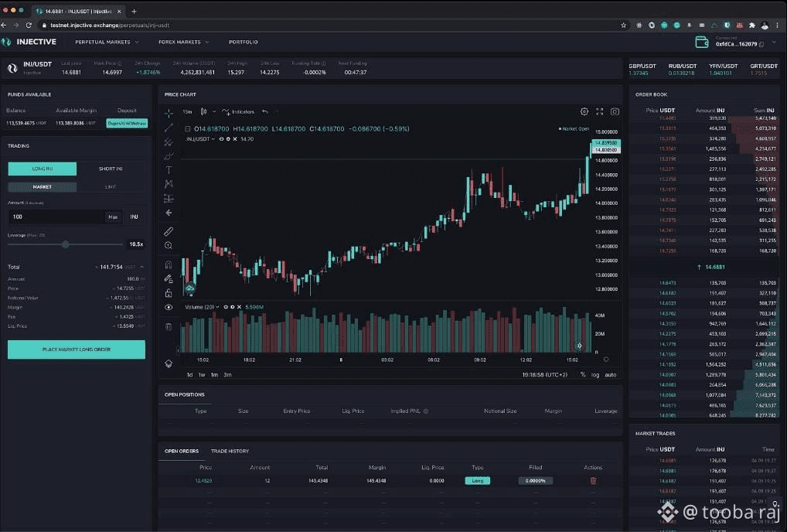
Task: Delete the open order with trash icon
Action: coord(593,481)
